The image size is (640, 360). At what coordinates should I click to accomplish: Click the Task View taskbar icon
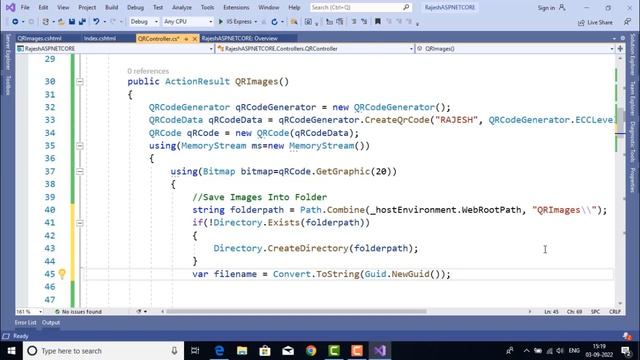195,351
